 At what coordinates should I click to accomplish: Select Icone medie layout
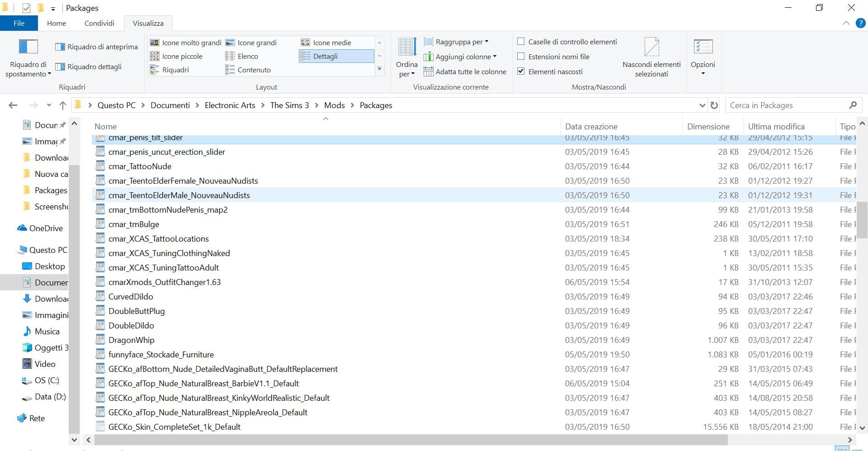(x=326, y=43)
